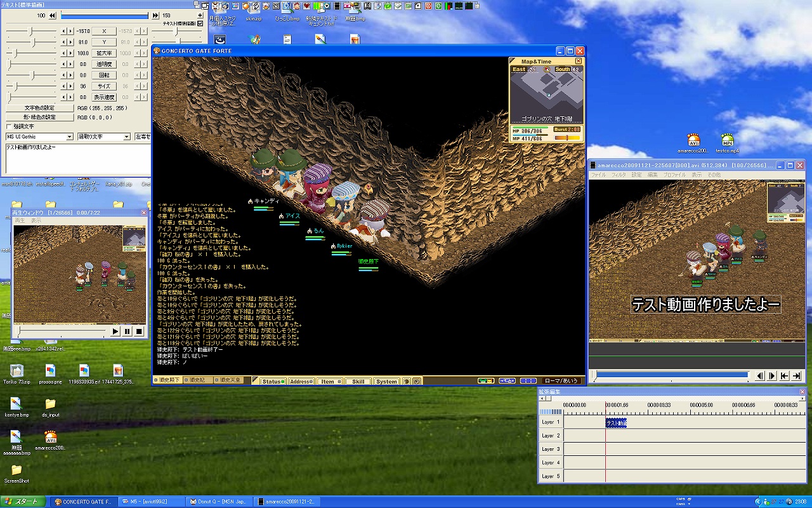Open the 再生 menu in playback window
Screen dimensions: 812x508
coord(20,220)
